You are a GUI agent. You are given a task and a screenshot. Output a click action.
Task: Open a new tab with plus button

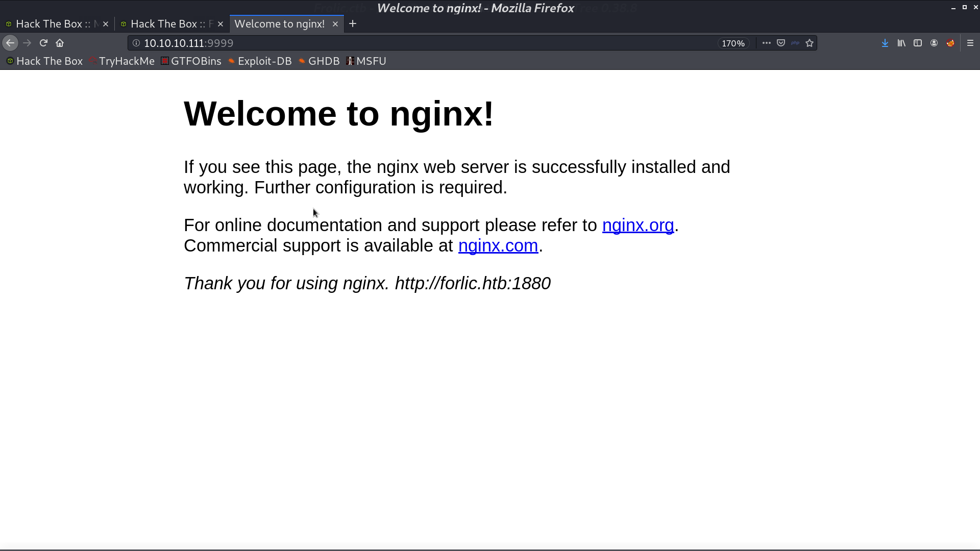[x=353, y=24]
